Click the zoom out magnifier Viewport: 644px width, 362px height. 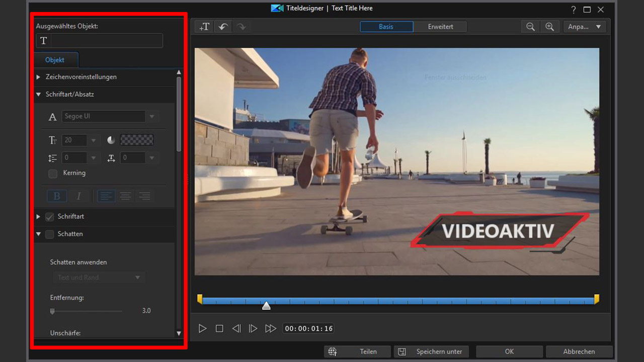530,27
